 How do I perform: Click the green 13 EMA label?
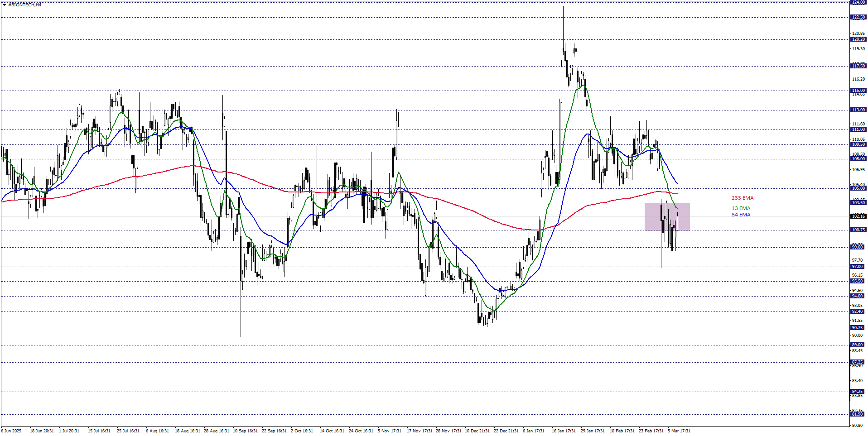tap(741, 209)
